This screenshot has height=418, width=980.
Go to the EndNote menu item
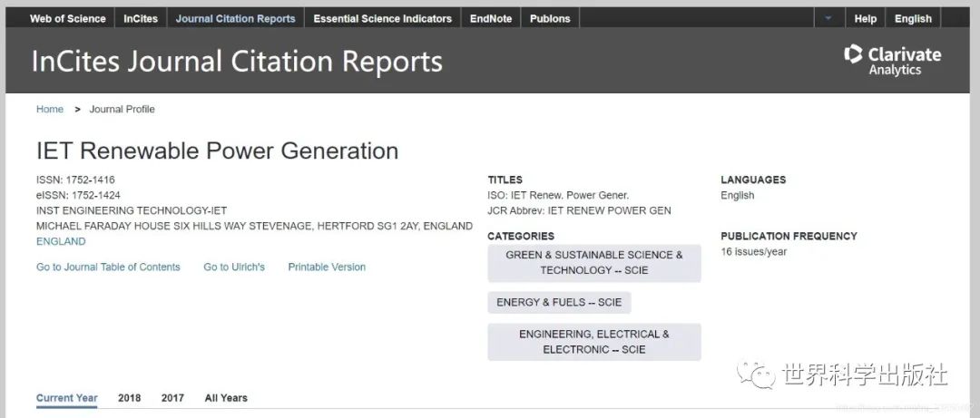[x=491, y=18]
